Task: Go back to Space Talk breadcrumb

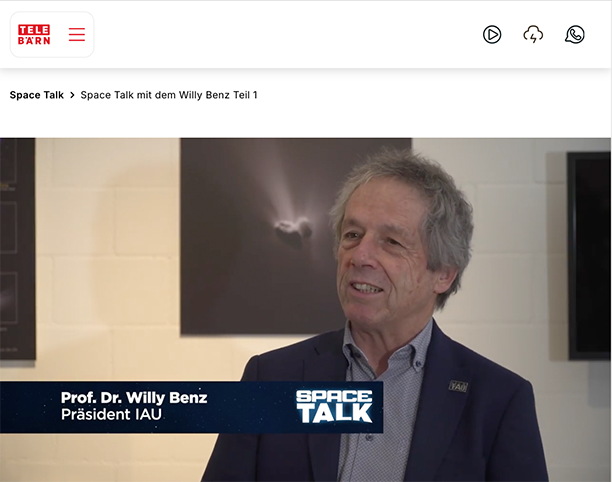Action: pyautogui.click(x=37, y=95)
